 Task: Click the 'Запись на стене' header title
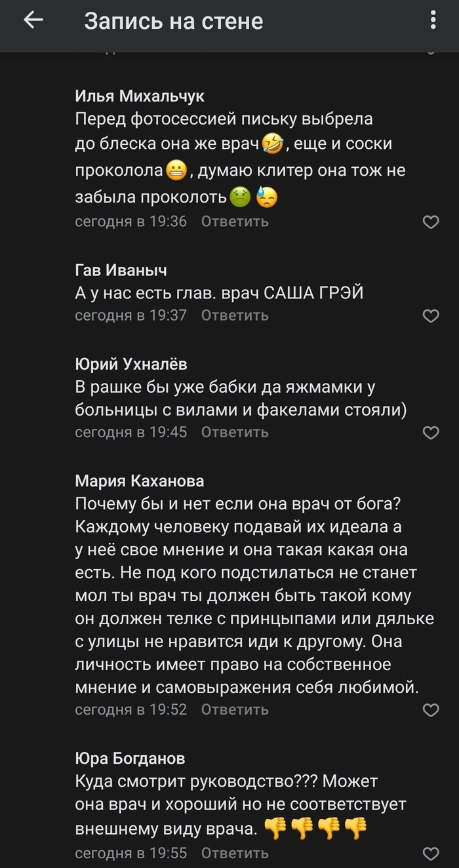click(x=173, y=22)
